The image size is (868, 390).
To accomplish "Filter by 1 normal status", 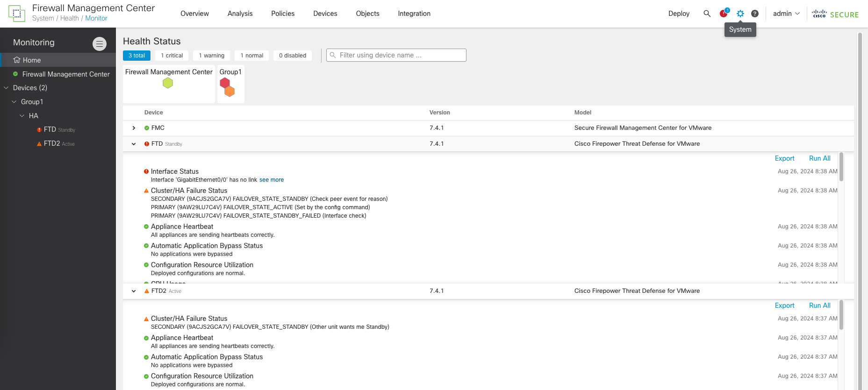I will [251, 56].
